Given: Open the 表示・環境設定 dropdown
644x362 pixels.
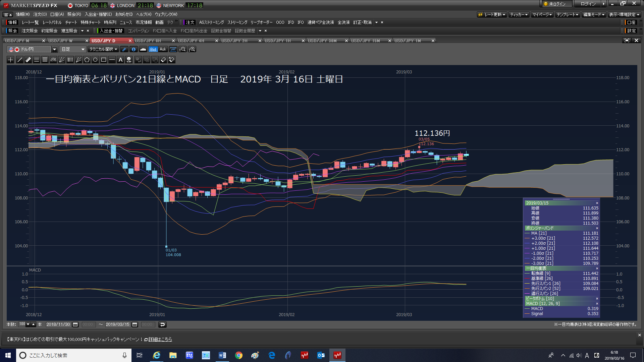Looking at the screenshot, I should 624,14.
